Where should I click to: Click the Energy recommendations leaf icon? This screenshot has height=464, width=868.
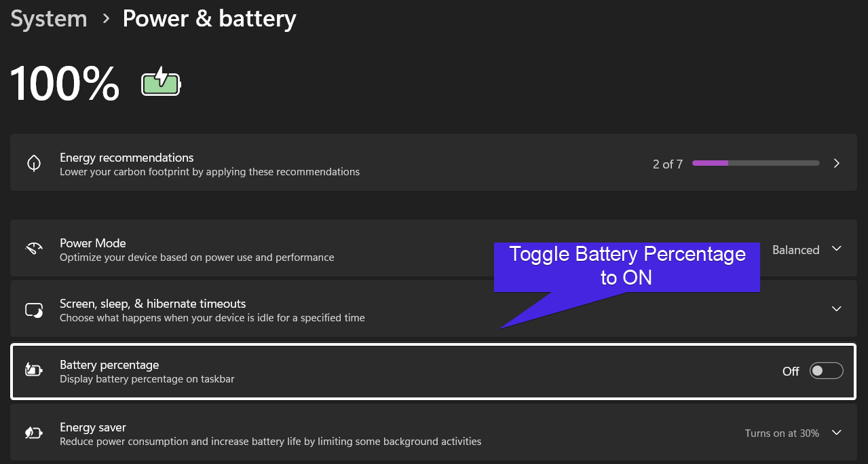click(x=33, y=162)
